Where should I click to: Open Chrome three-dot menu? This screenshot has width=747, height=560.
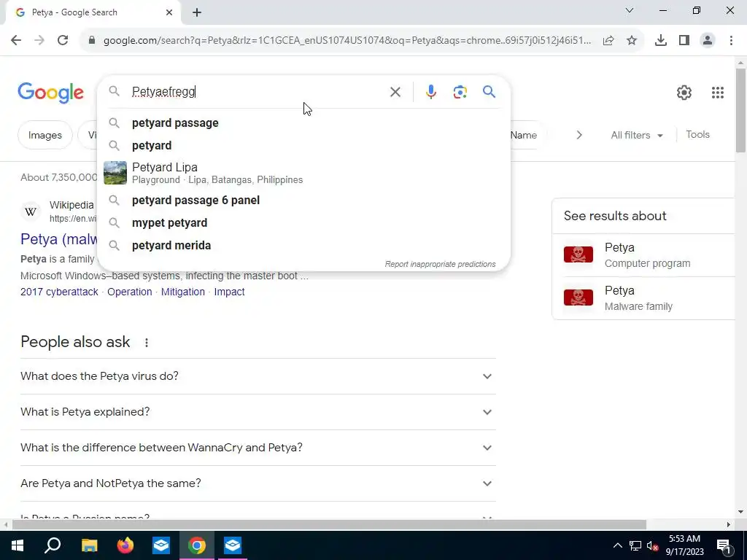point(731,41)
